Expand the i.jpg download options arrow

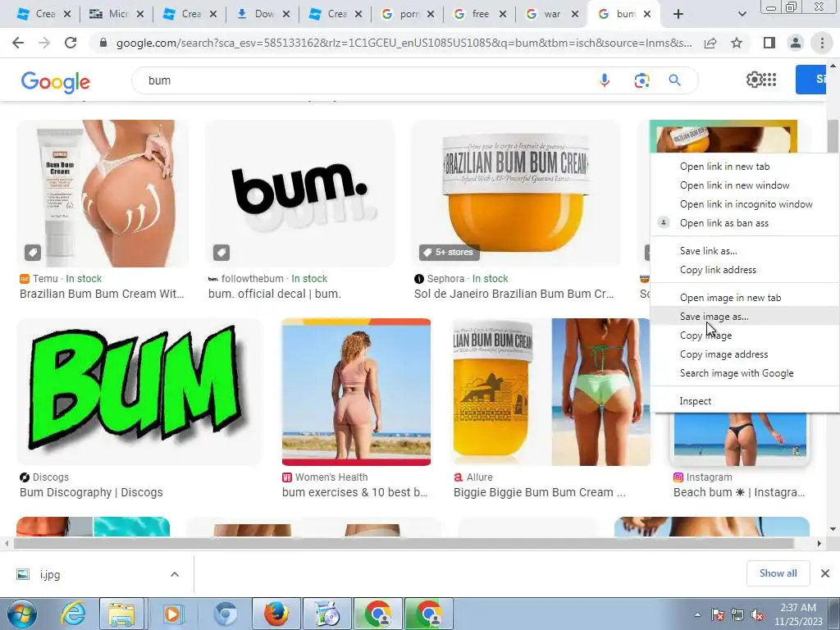coord(175,574)
